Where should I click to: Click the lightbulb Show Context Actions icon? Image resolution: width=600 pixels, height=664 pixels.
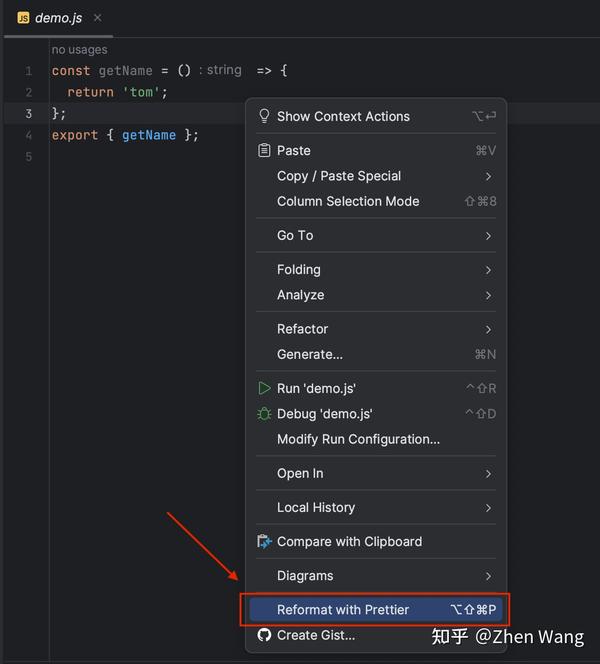click(264, 116)
